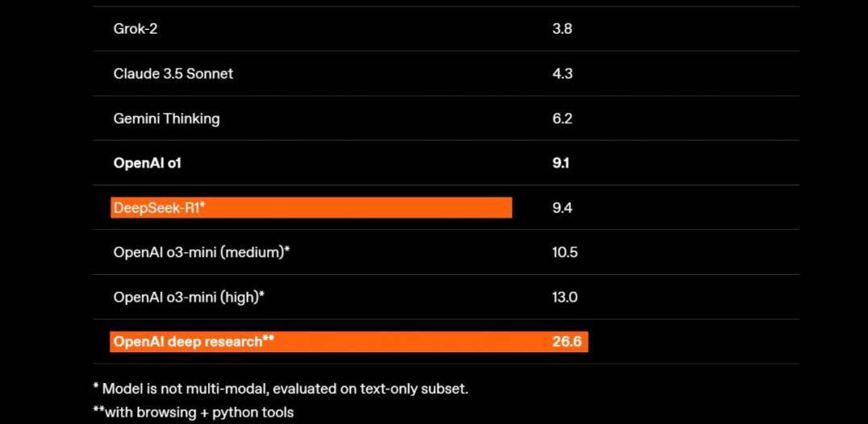Screen dimensions: 868x424
Task: Click the Grok-2 model name
Action: (x=135, y=29)
